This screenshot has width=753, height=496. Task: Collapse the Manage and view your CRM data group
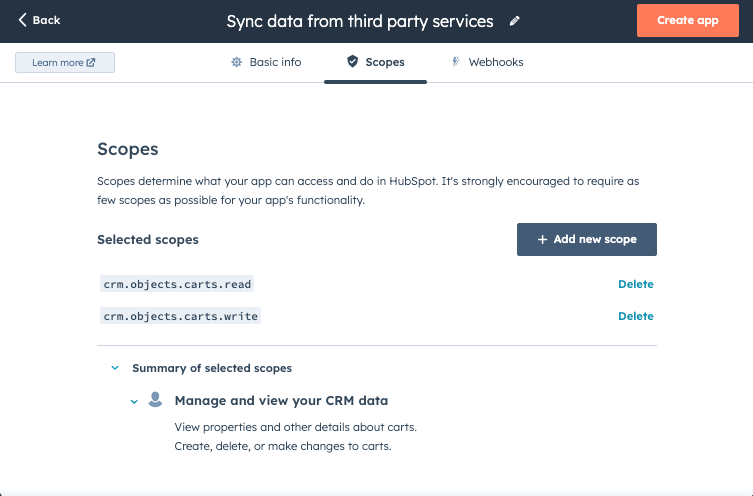pos(134,401)
